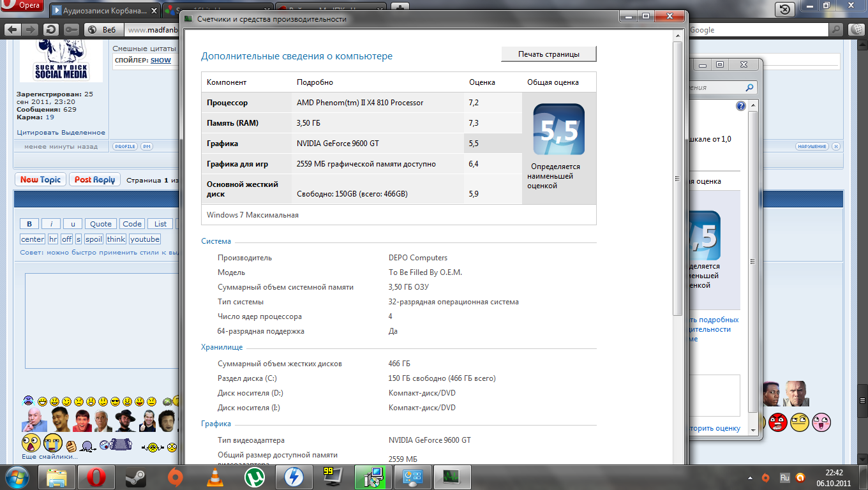Expand the 'SHOW' spoiler link
Viewport: 868px width, 490px height.
point(161,60)
